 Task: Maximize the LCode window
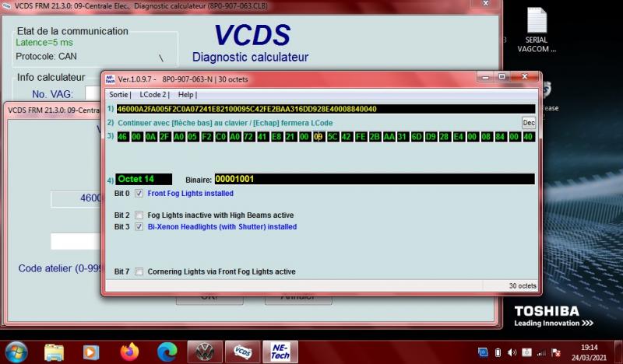[502, 76]
